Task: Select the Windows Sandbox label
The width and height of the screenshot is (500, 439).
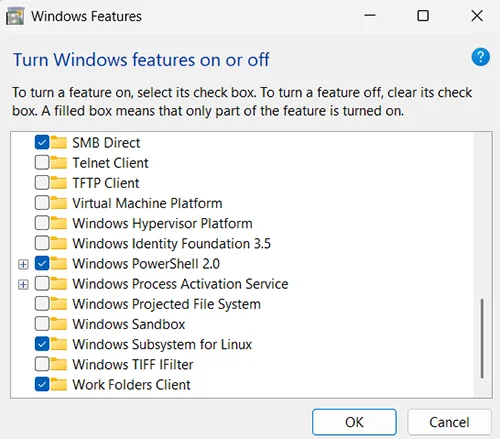Action: (x=129, y=324)
